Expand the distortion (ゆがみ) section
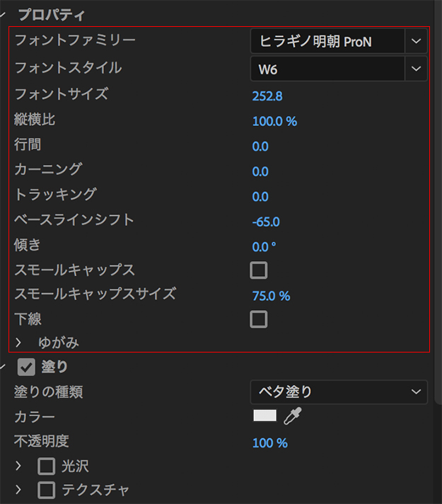This screenshot has height=504, width=442. pyautogui.click(x=19, y=343)
